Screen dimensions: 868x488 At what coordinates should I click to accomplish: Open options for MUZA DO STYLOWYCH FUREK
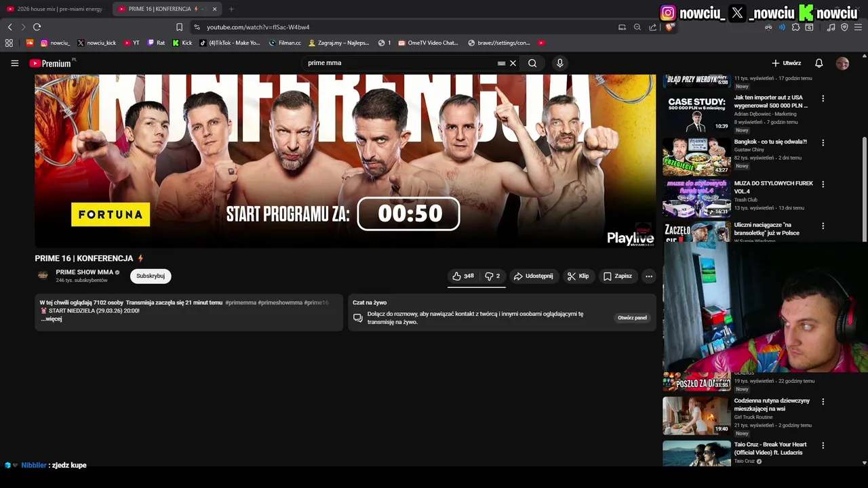(823, 184)
